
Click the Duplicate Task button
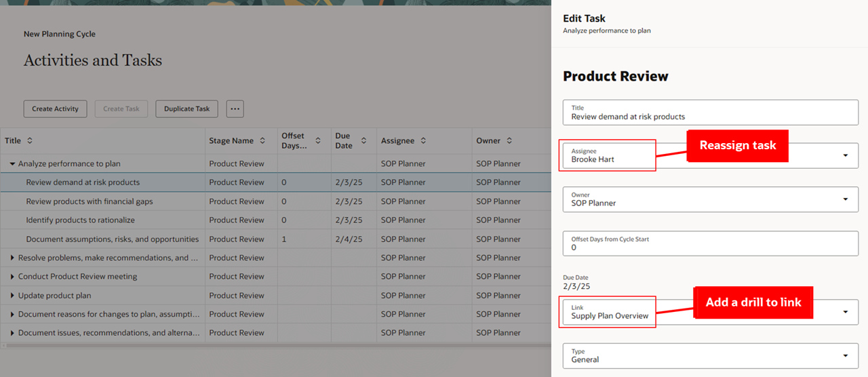[186, 108]
